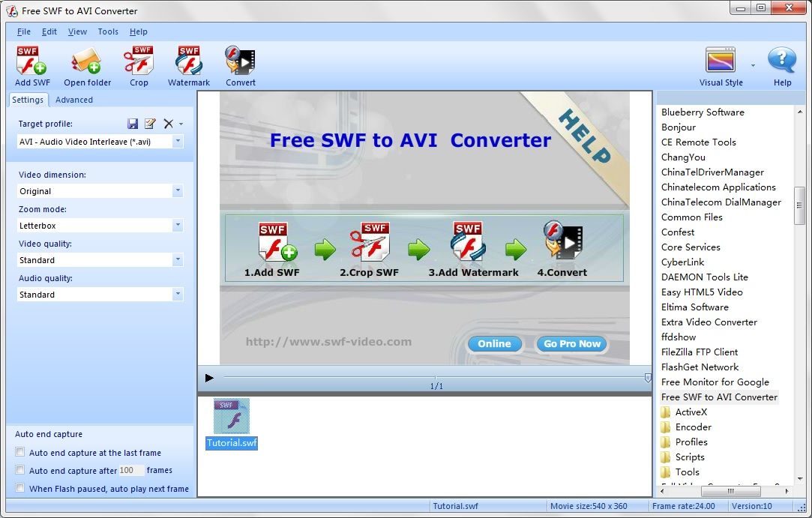This screenshot has height=518, width=812.
Task: Open the Watermark tool from toolbar
Action: [189, 61]
